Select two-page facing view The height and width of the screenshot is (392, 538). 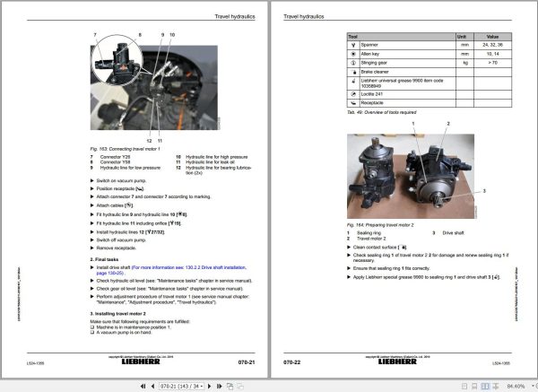click(x=485, y=387)
